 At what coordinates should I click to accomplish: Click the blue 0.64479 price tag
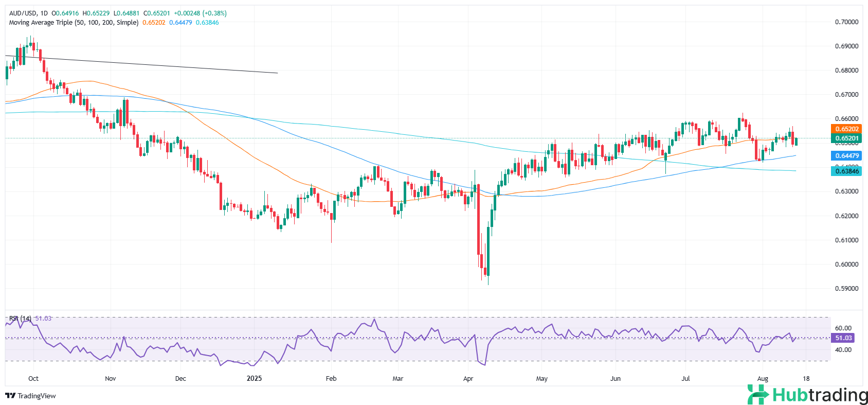pyautogui.click(x=846, y=155)
